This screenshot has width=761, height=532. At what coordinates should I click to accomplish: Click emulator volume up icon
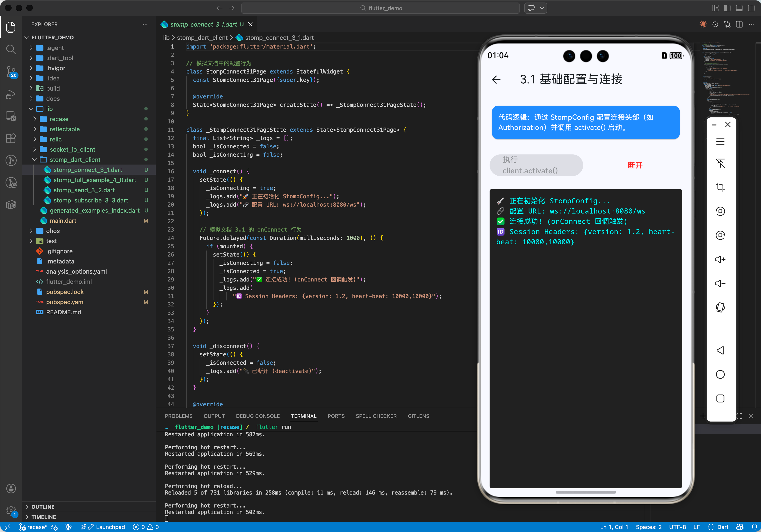[720, 259]
